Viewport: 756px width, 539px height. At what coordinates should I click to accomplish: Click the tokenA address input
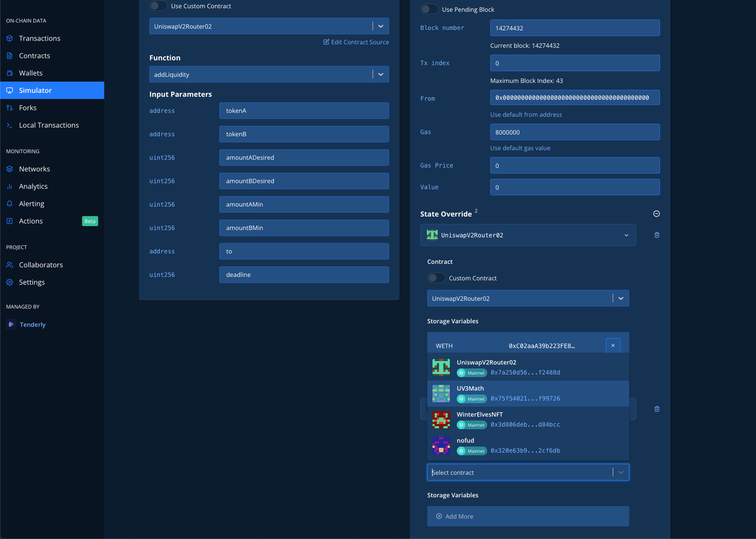coord(304,111)
